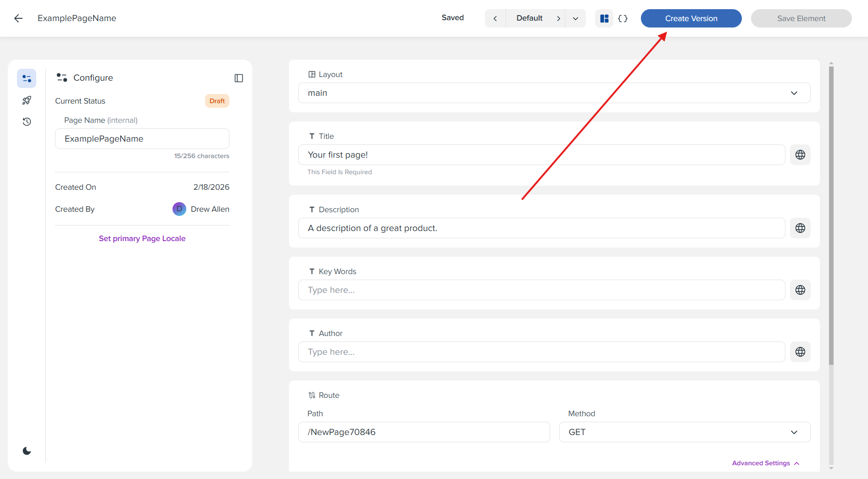Click the globe icon beside Title field

click(x=800, y=154)
